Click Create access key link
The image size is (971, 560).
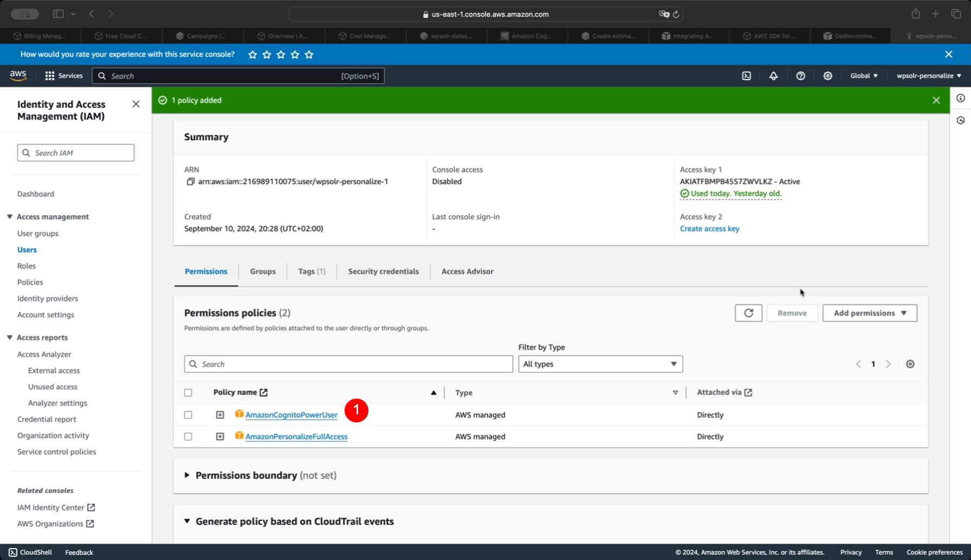tap(709, 229)
